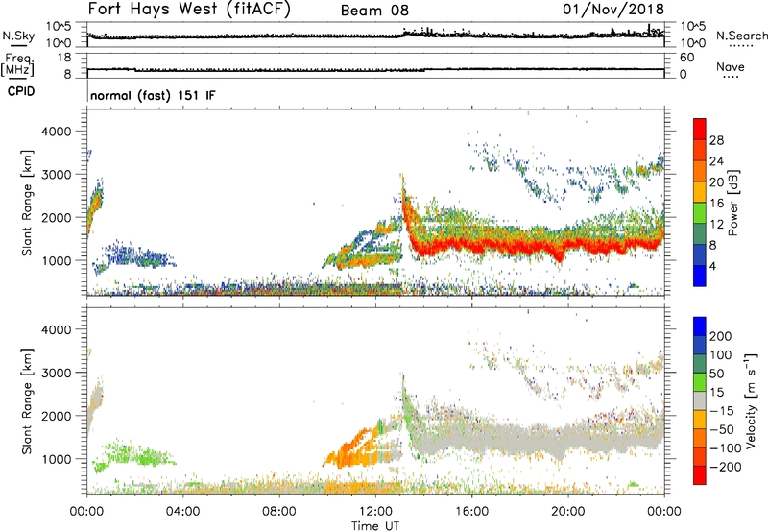The height and width of the screenshot is (532, 768).
Task: Click the 'N.Search' legend label
Action: [x=741, y=36]
